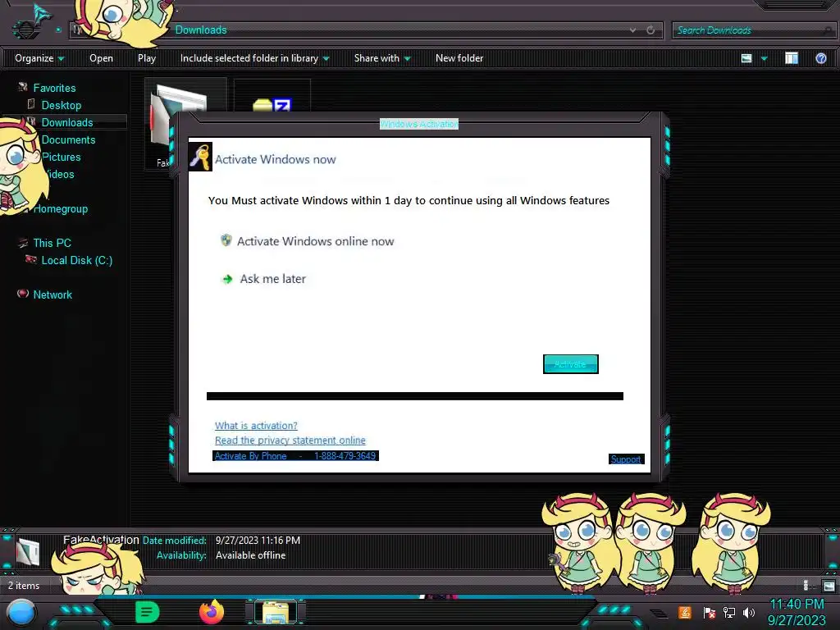Click the Search Downloads field
The width and height of the screenshot is (840, 630).
point(752,30)
